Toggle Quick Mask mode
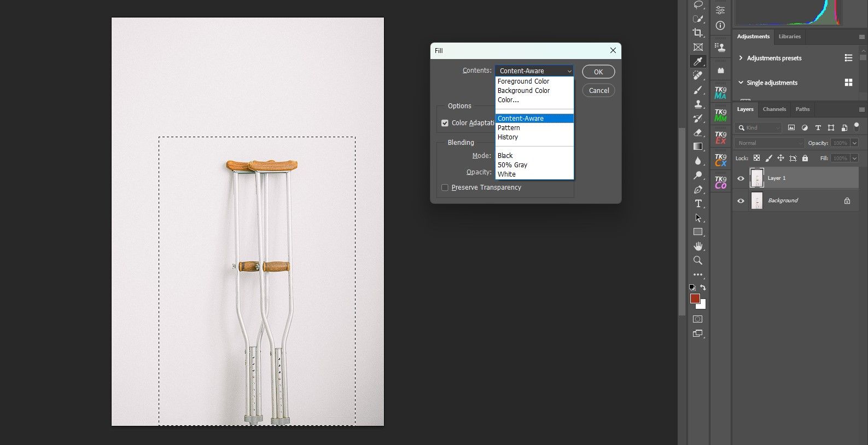Image resolution: width=868 pixels, height=445 pixels. 698,319
